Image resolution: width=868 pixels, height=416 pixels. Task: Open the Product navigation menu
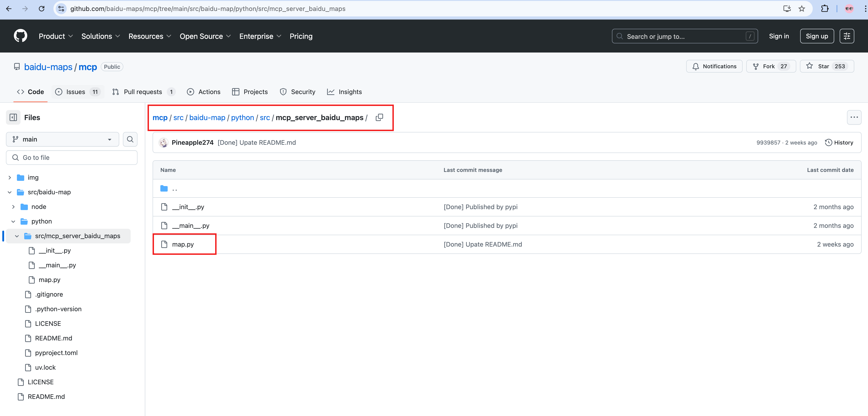point(56,36)
